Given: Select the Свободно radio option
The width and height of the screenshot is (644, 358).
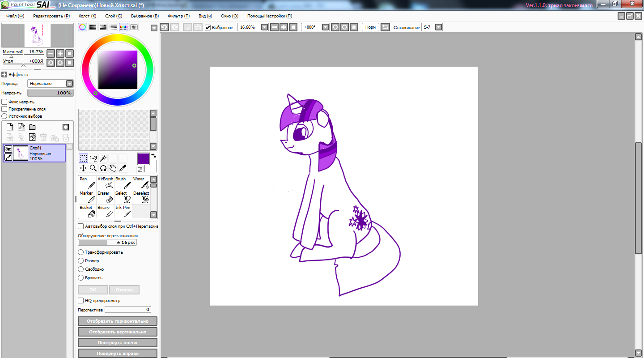Looking at the screenshot, I should (x=81, y=269).
